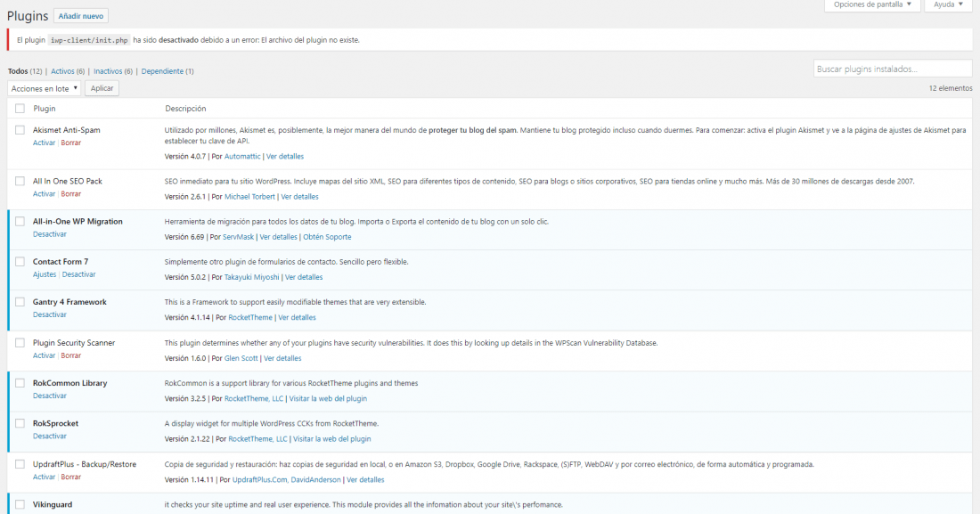Open Opciones de pantalla dropdown
980x514 pixels.
click(x=872, y=5)
